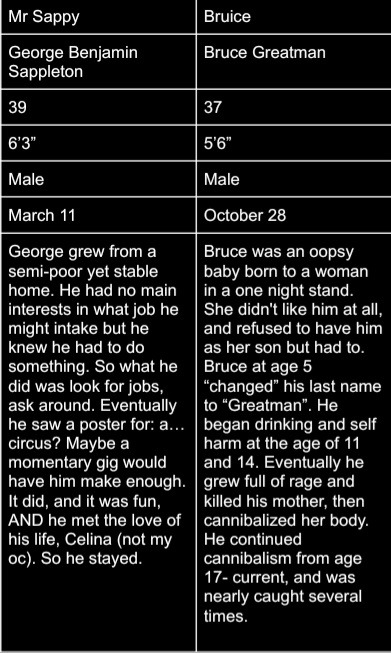This screenshot has width=391, height=653.
Task: Select the Bruce Greatman cell
Action: (x=294, y=62)
